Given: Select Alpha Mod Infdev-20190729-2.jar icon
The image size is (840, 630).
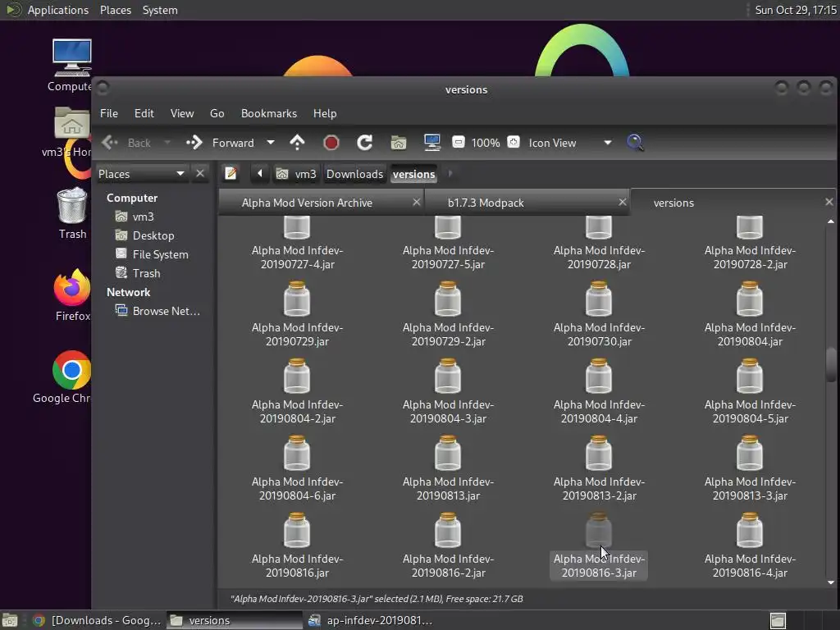Looking at the screenshot, I should [448, 299].
